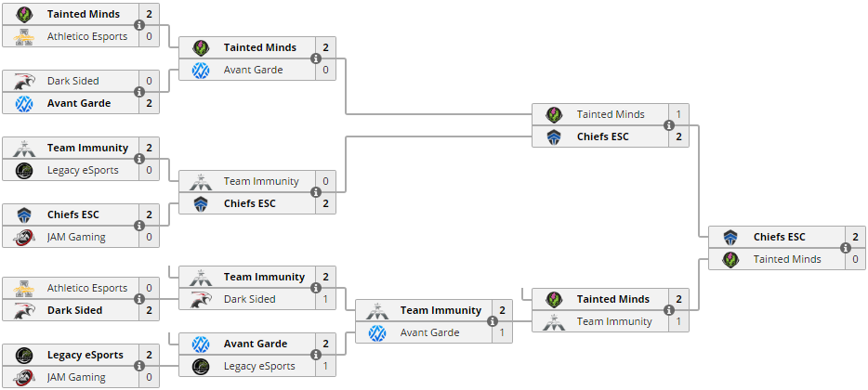The height and width of the screenshot is (390, 868).
Task: Click info icon on the grand final match
Action: [x=846, y=248]
